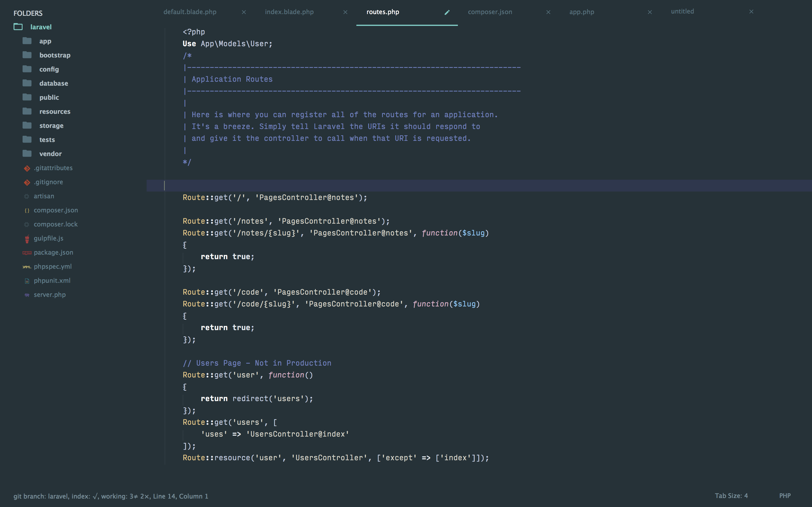Click the folder icon beside laravel
Screen dimensions: 812x507
18,26
